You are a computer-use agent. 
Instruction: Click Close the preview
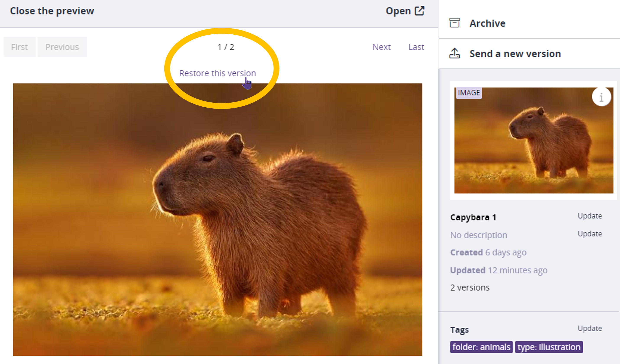tap(52, 11)
